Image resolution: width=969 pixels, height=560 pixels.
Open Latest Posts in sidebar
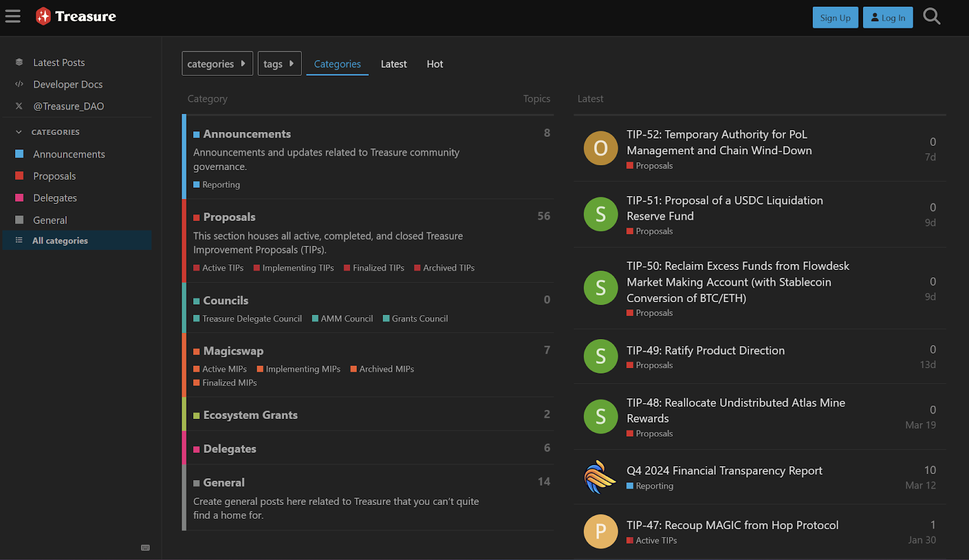click(59, 62)
